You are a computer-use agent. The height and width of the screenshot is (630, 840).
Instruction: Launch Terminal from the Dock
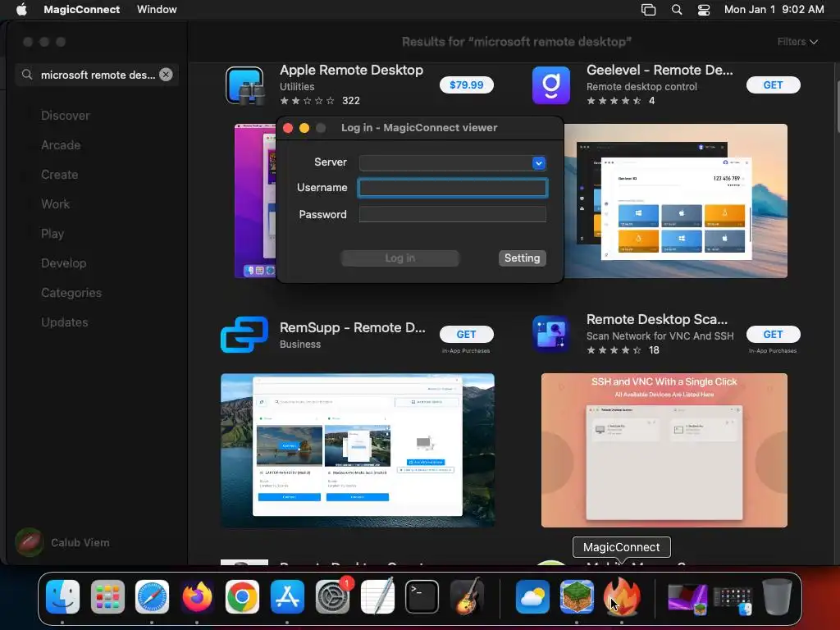(x=422, y=596)
